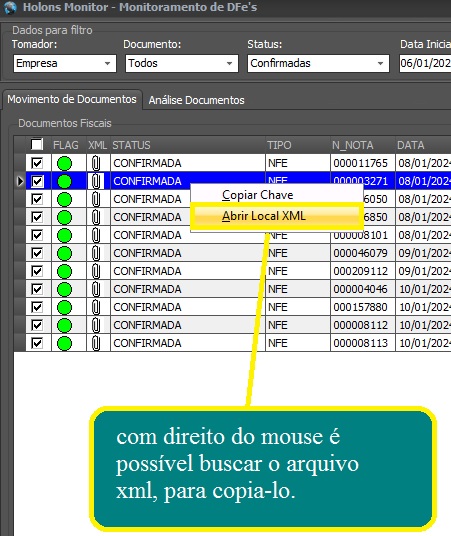This screenshot has width=451, height=536.
Task: Select note number cell 000157880
Action: tap(362, 307)
